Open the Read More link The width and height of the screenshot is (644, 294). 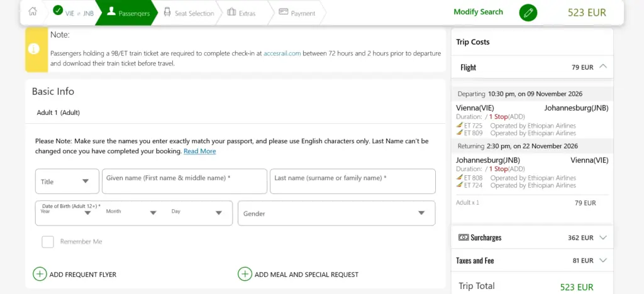click(x=199, y=151)
